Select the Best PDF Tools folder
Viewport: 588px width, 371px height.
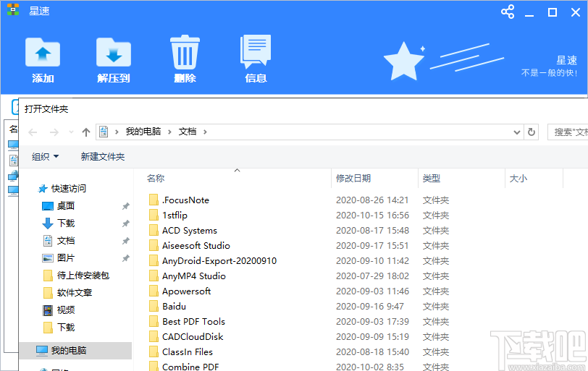193,322
